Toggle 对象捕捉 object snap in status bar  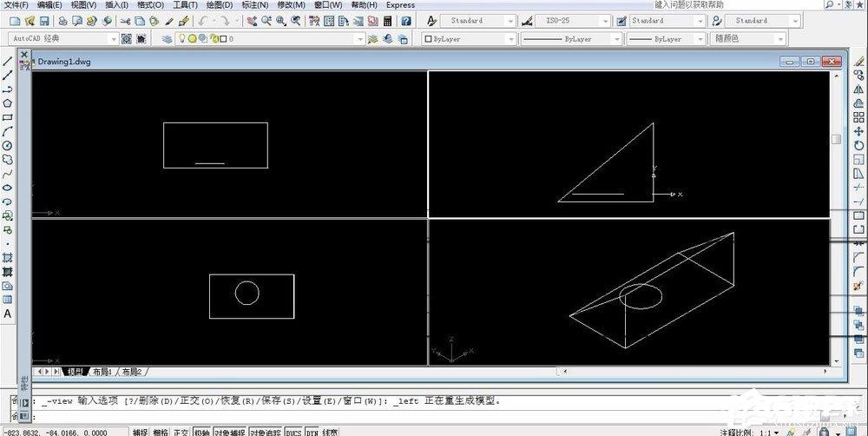(230, 433)
